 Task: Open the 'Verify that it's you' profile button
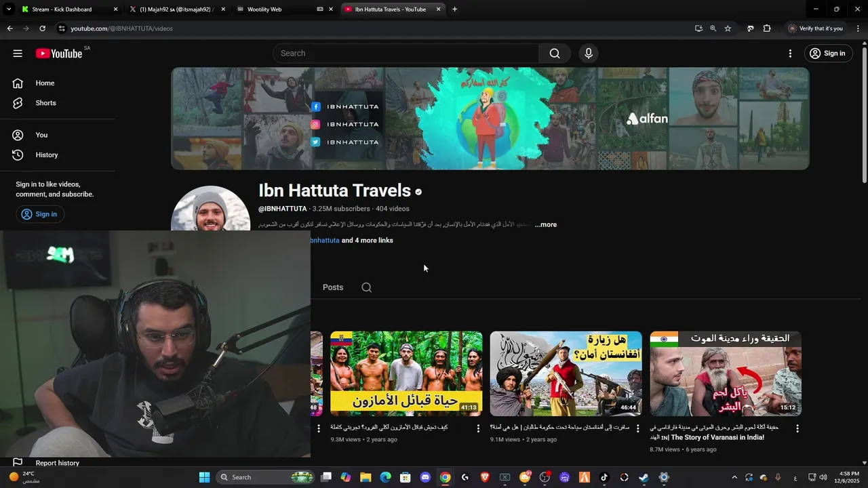point(816,28)
